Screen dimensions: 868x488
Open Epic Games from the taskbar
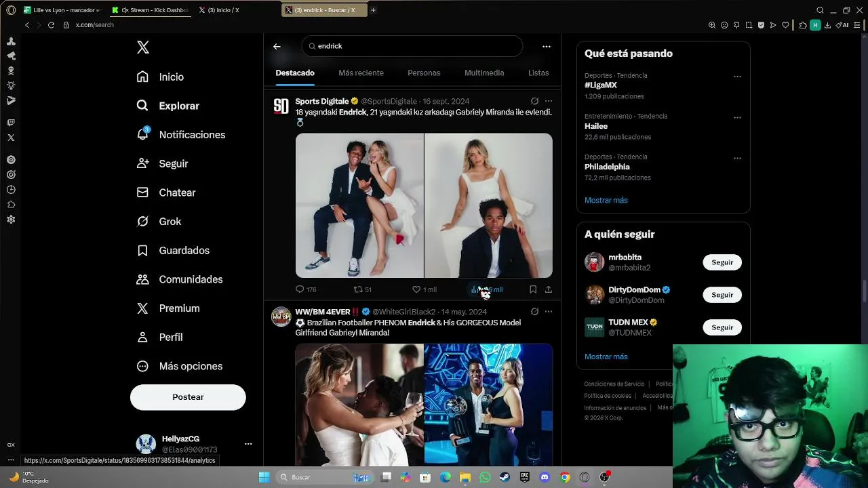pyautogui.click(x=524, y=477)
